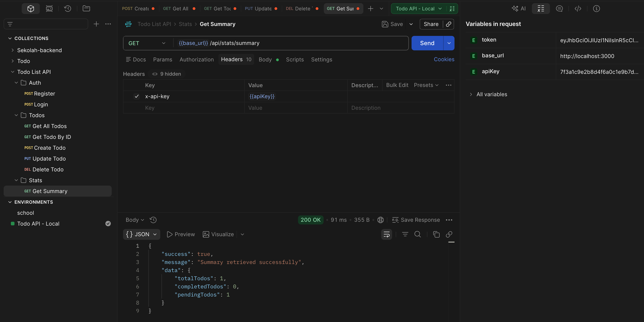This screenshot has width=644, height=322.
Task: Open response more options ellipsis
Action: [x=449, y=220]
